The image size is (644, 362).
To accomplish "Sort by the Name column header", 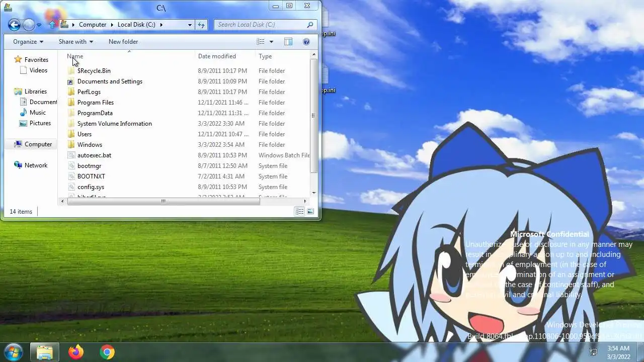I will [x=75, y=56].
